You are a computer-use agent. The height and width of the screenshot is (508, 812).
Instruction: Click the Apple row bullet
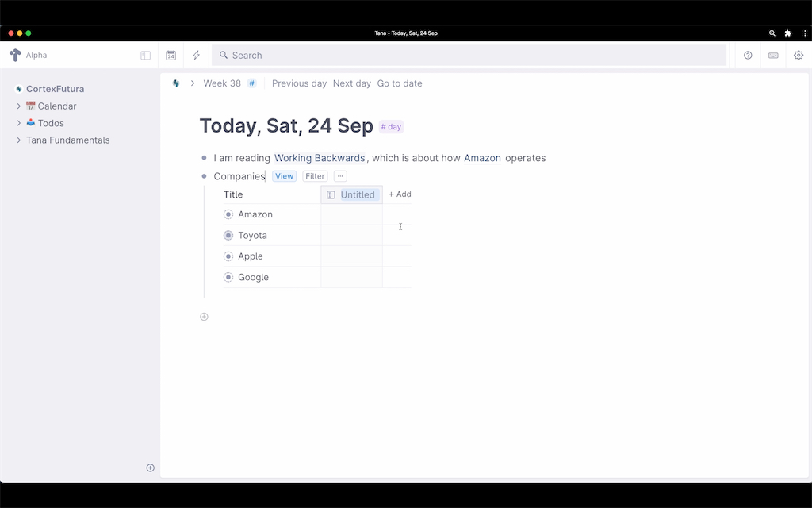228,256
